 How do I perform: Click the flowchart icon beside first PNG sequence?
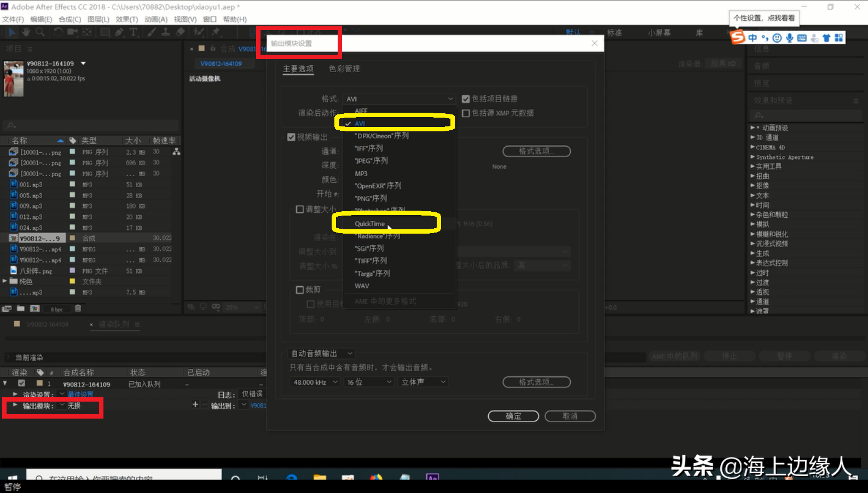(176, 152)
